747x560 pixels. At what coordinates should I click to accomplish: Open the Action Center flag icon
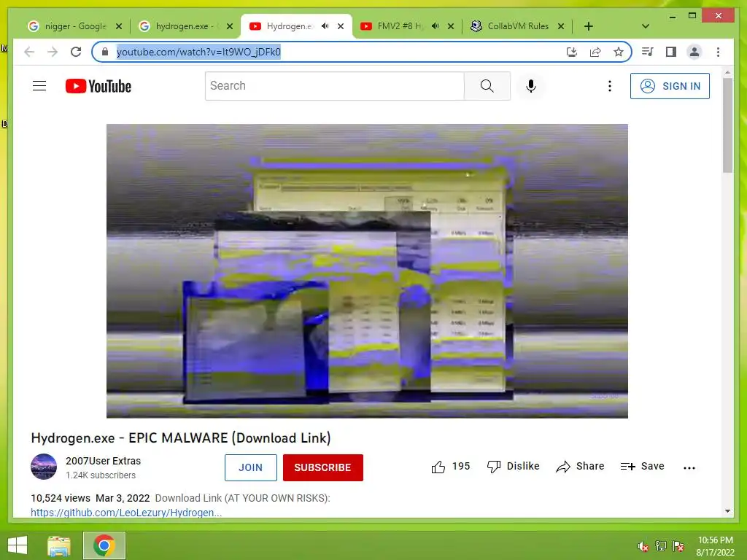(x=678, y=546)
